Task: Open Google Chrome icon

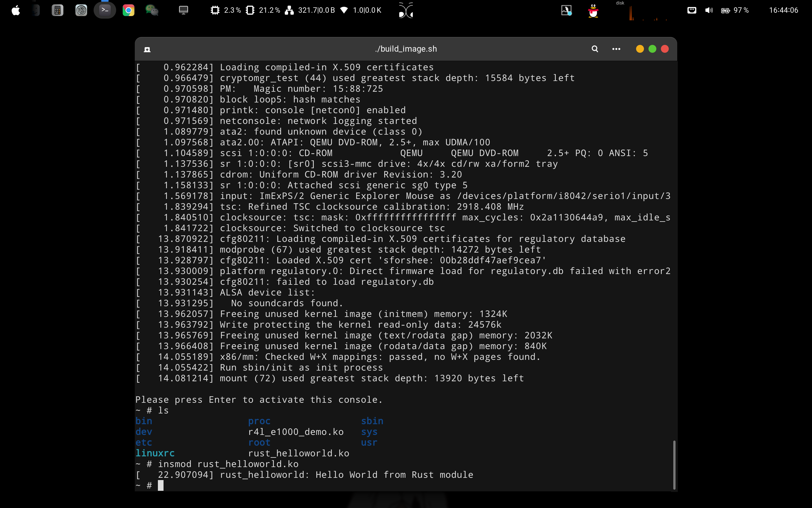Action: [128, 10]
